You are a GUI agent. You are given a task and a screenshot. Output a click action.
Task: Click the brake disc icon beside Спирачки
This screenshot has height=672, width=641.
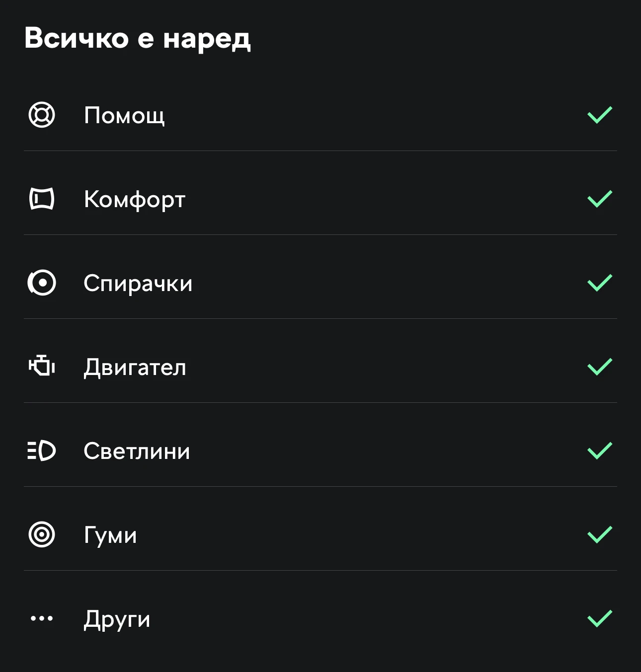pos(42,283)
